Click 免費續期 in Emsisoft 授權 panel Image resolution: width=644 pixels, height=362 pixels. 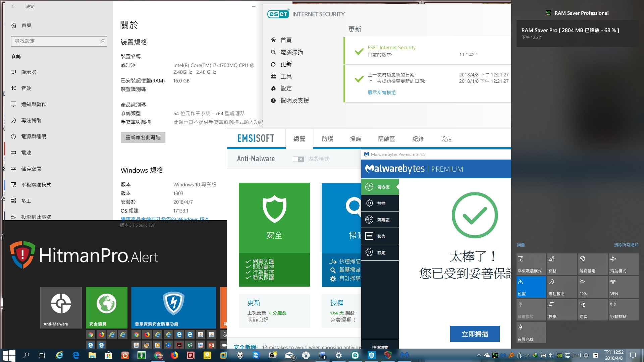pos(343,320)
